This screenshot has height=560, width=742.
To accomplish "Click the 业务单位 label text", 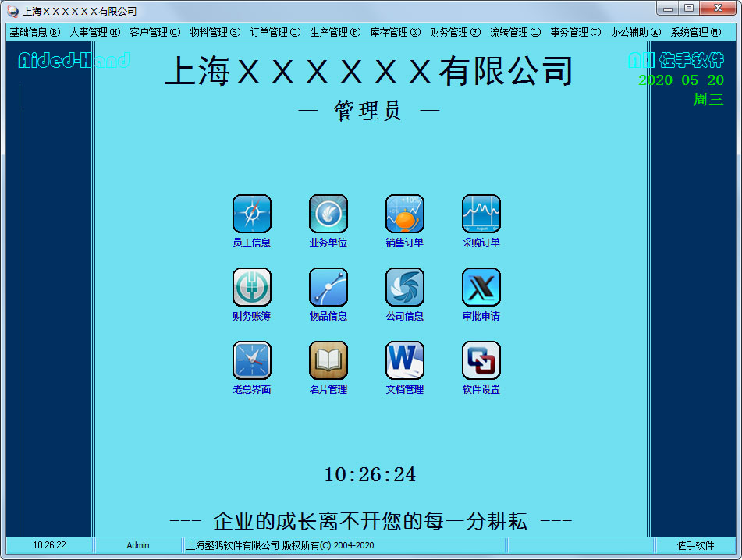I will [x=328, y=243].
